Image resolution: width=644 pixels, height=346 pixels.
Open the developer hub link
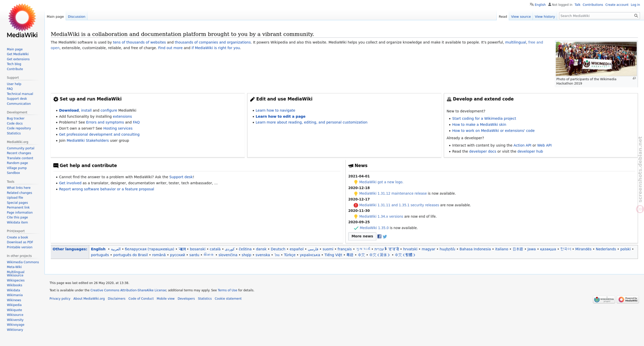(x=530, y=152)
